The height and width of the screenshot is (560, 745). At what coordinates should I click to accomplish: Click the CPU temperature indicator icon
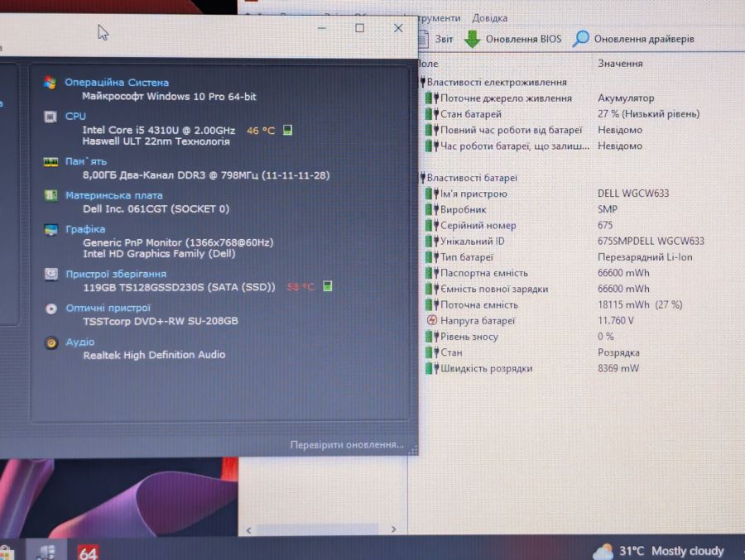coord(287,130)
